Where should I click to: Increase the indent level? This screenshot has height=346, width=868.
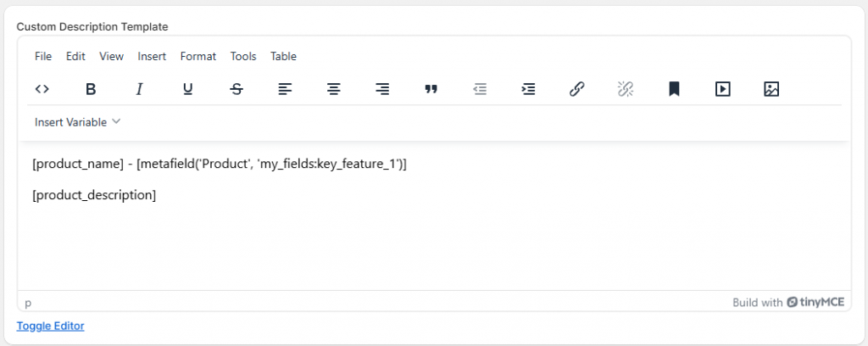(x=528, y=88)
